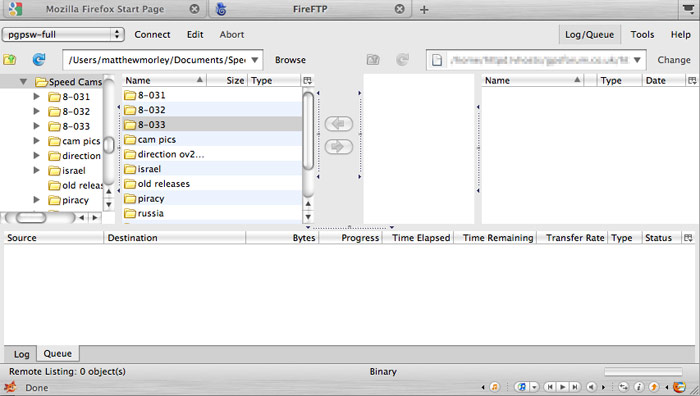Click the Binary transfer mode status text

pyautogui.click(x=383, y=371)
